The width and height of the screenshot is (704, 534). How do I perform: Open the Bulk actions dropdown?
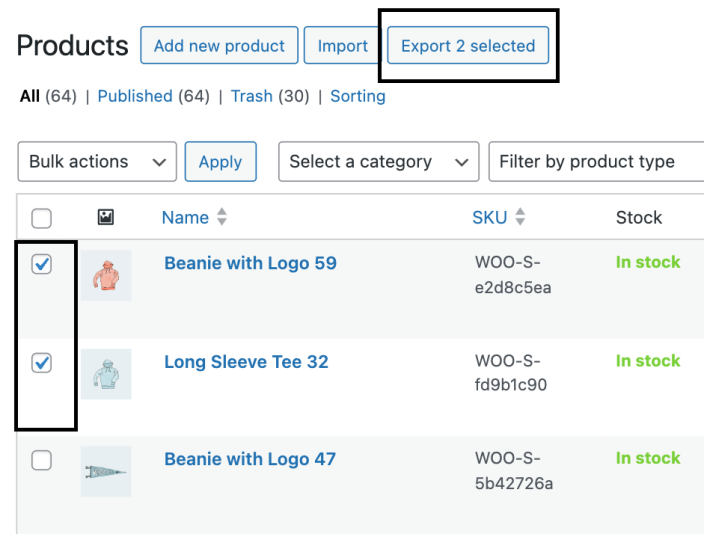click(97, 162)
